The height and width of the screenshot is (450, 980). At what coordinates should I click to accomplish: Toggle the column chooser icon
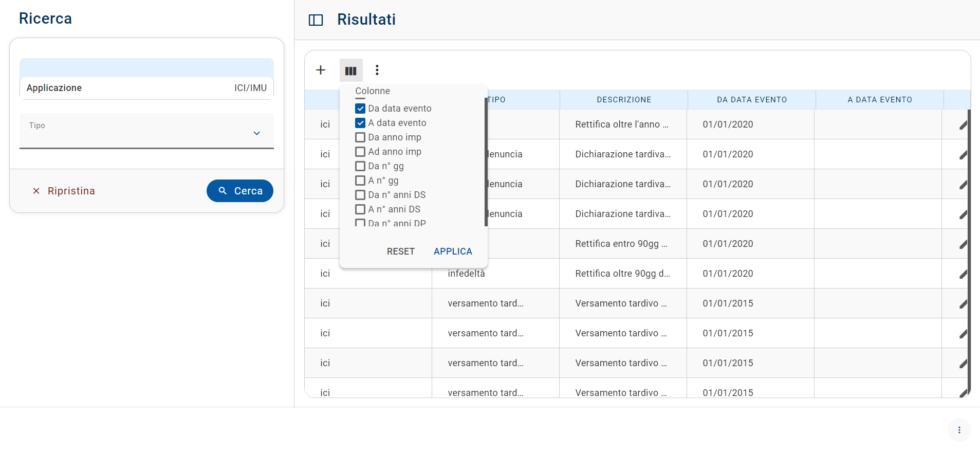tap(351, 70)
